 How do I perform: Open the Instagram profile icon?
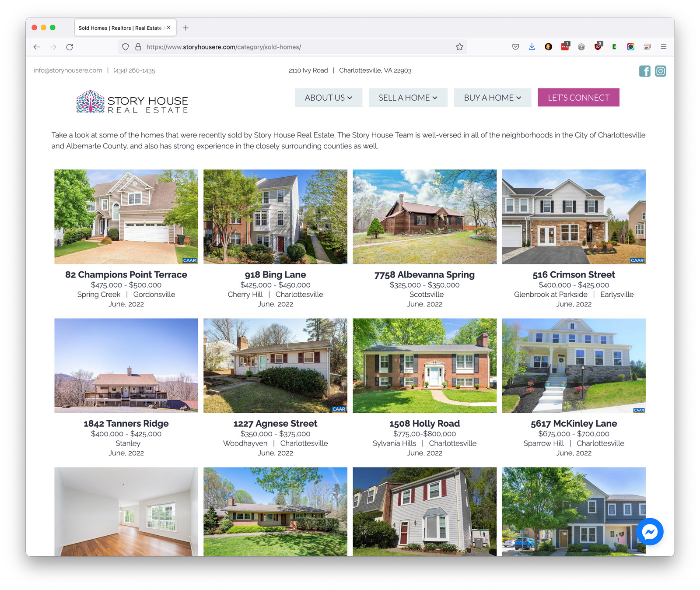pos(661,71)
